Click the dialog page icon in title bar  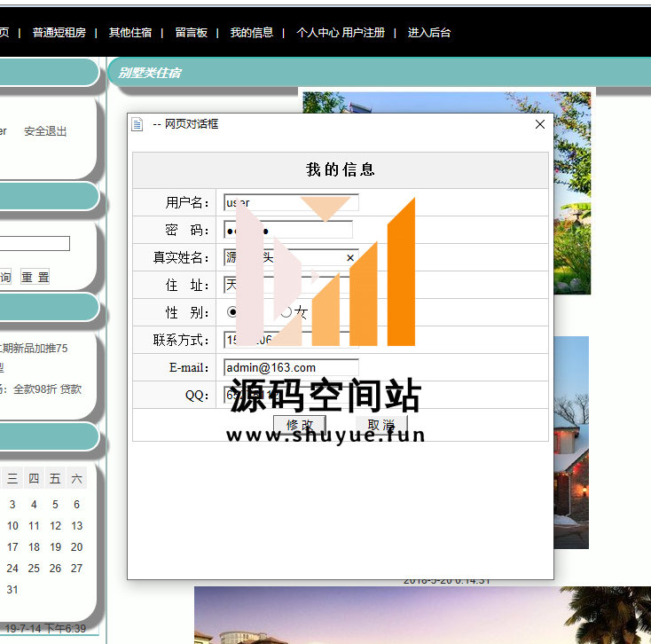pos(137,124)
